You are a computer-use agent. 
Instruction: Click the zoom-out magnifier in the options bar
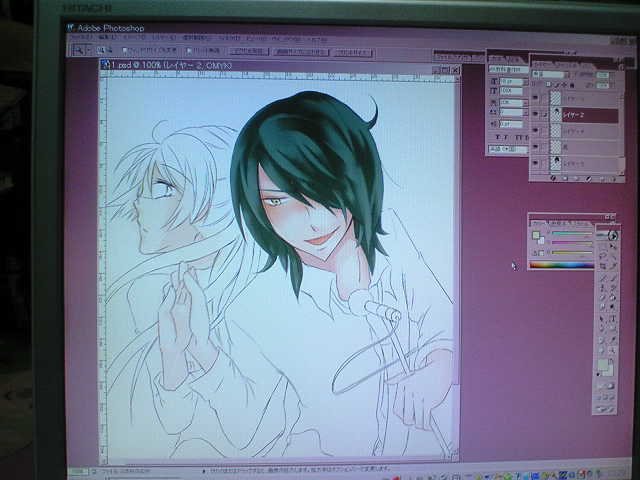[x=109, y=50]
